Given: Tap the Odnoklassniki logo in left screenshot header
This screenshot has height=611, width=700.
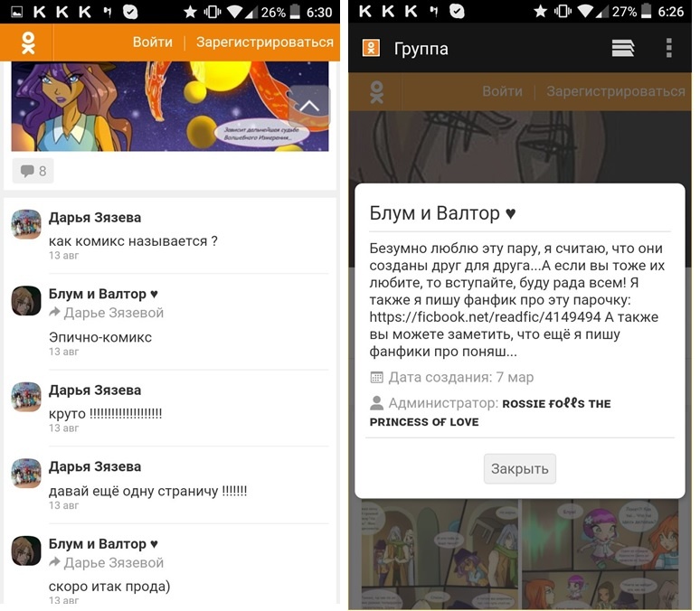Looking at the screenshot, I should click(x=28, y=42).
